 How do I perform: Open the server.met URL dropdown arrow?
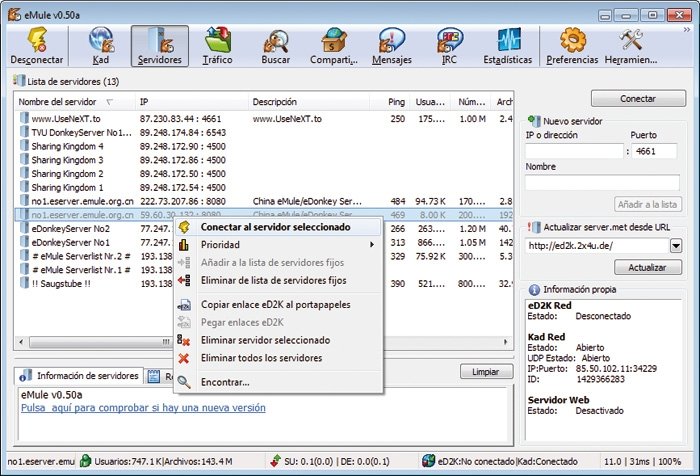click(x=675, y=246)
